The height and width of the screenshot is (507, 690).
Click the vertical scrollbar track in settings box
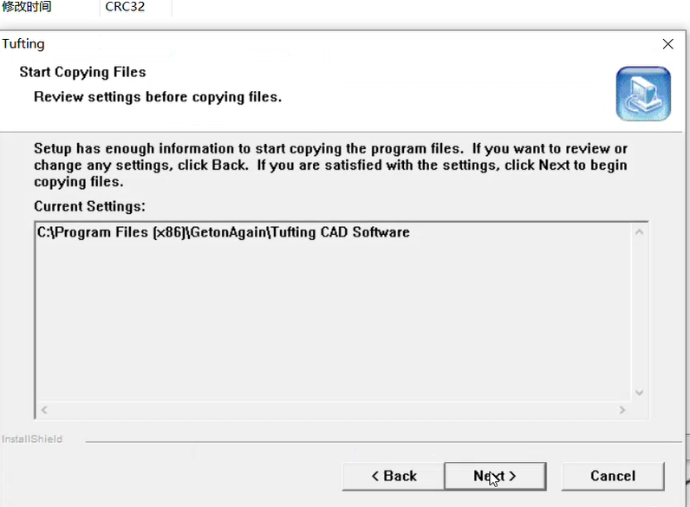tap(639, 312)
